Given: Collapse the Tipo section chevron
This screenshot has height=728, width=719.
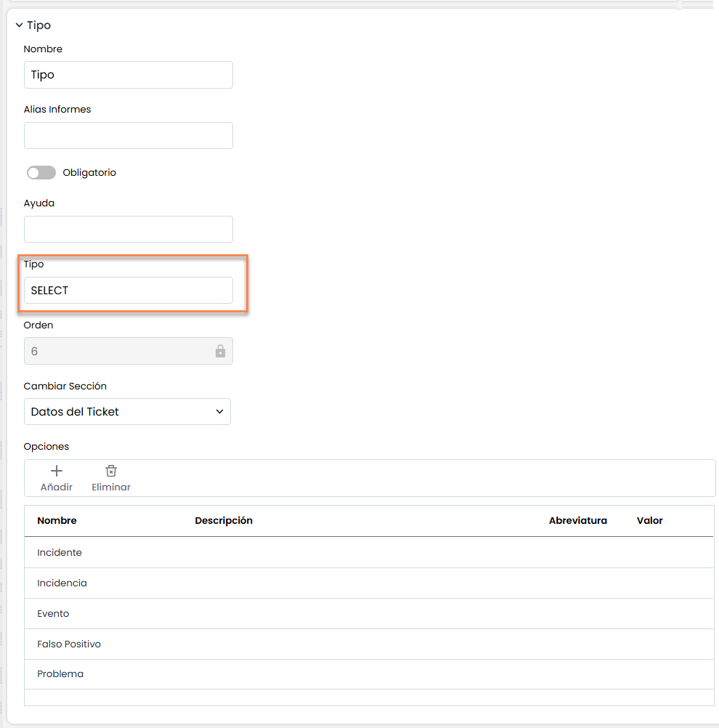Looking at the screenshot, I should coord(19,25).
